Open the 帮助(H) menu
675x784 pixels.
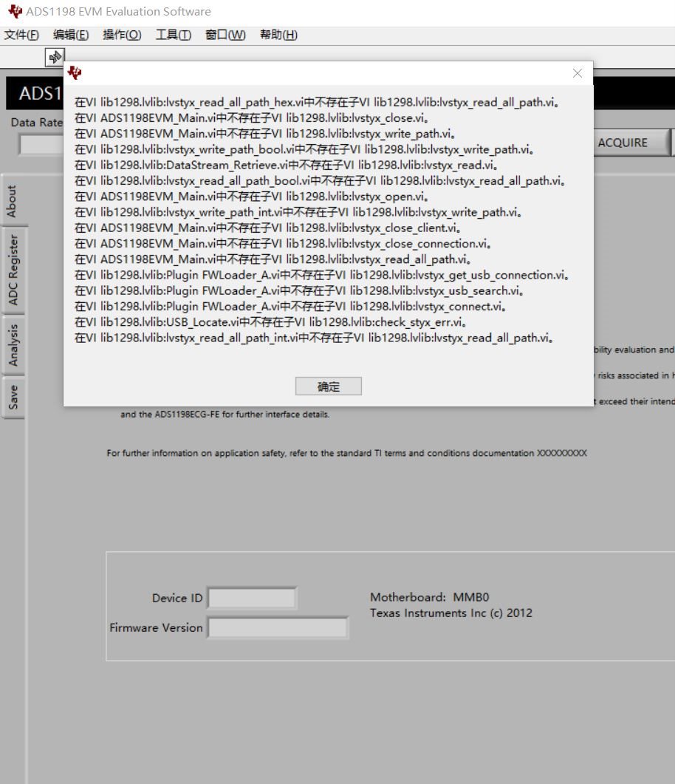[279, 35]
